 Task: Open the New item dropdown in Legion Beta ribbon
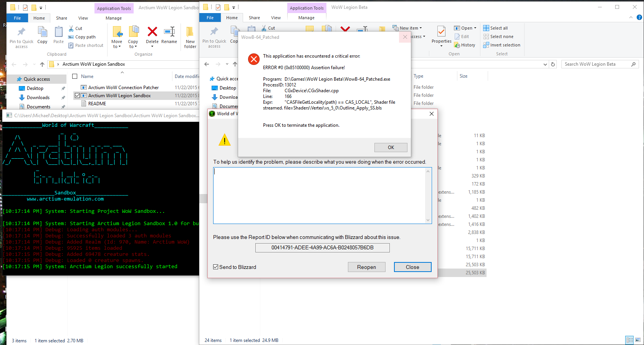coord(407,28)
